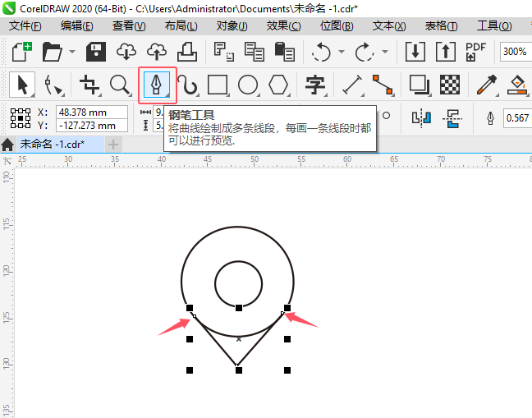This screenshot has height=418, width=532.
Task: Copy selection icon in toolbar
Action: (255, 52)
